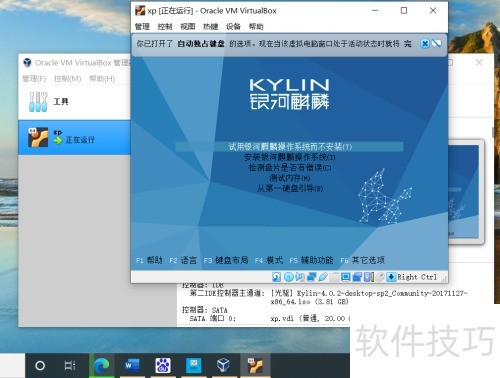500x378 pixels.
Task: Click the network adapter icon in VM status bar
Action: point(311,277)
